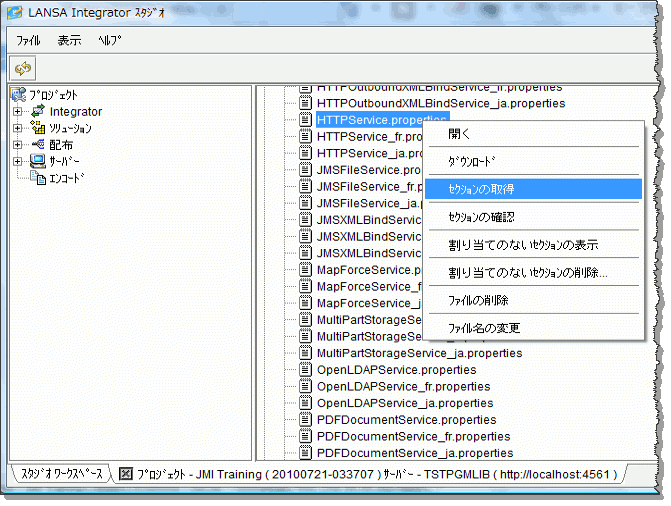671x506 pixels.
Task: Select OpenLDAPService_fr.properties file name
Action: [404, 387]
